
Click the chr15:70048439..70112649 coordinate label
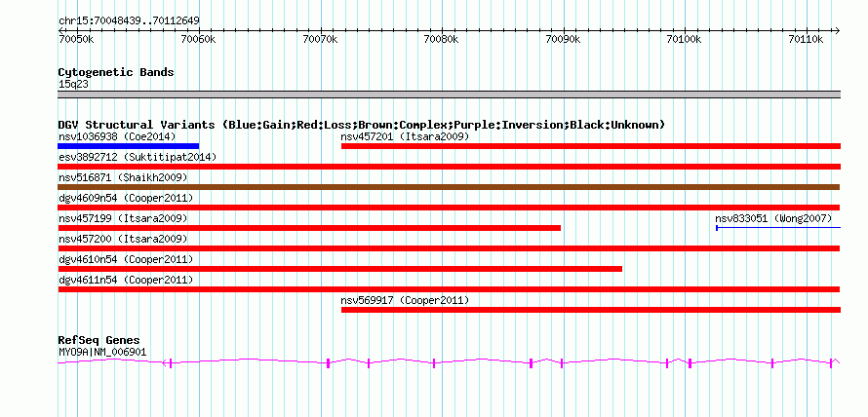[129, 21]
